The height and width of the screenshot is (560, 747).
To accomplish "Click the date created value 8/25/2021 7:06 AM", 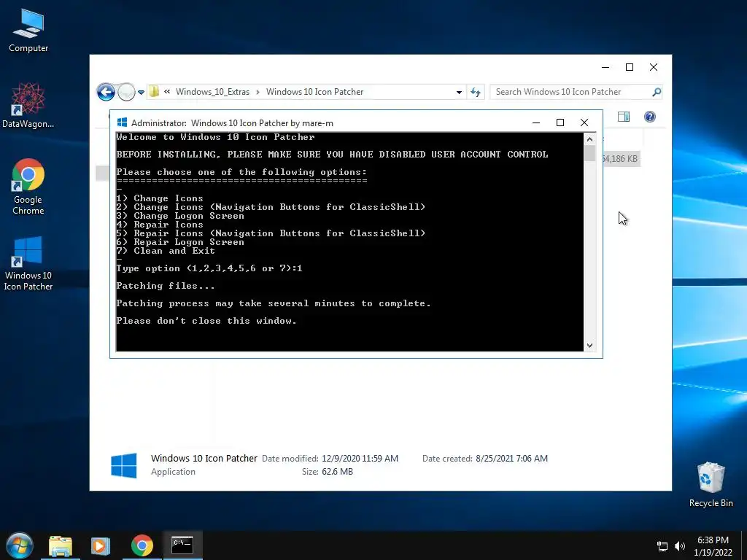I will 511,459.
